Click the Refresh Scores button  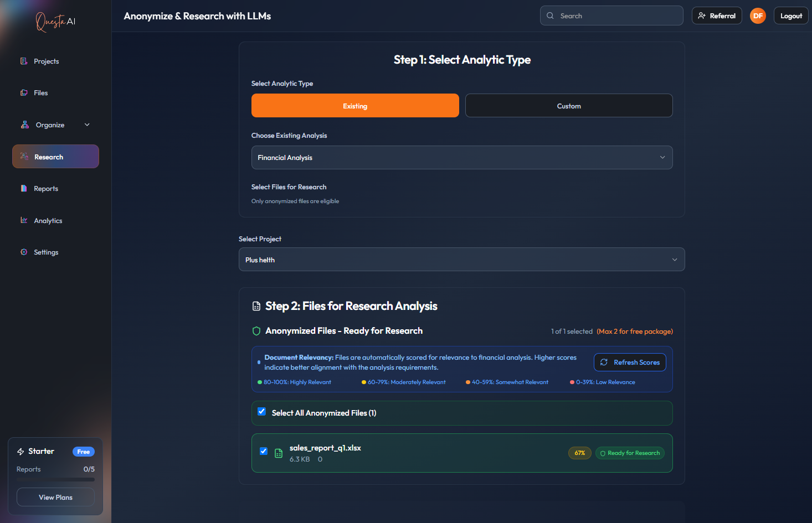pyautogui.click(x=630, y=363)
